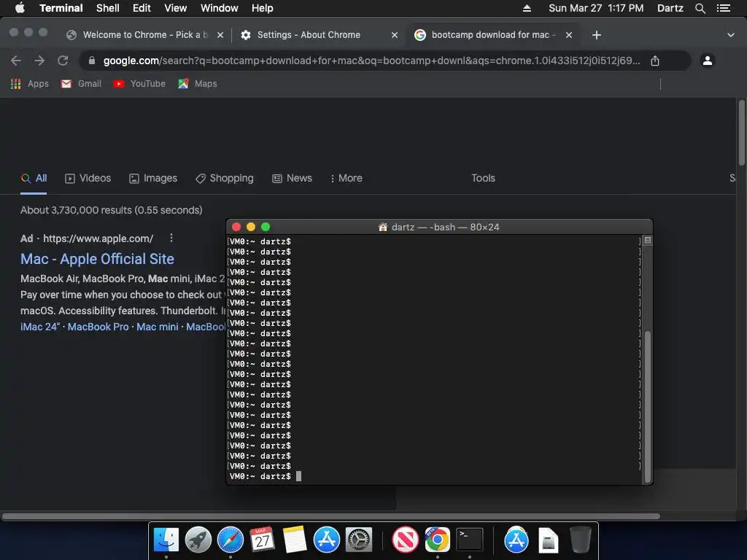The height and width of the screenshot is (560, 747).
Task: Go back in Chrome
Action: point(16,61)
